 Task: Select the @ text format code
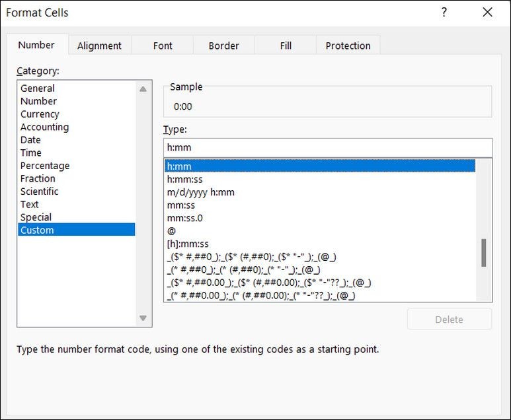click(x=320, y=231)
